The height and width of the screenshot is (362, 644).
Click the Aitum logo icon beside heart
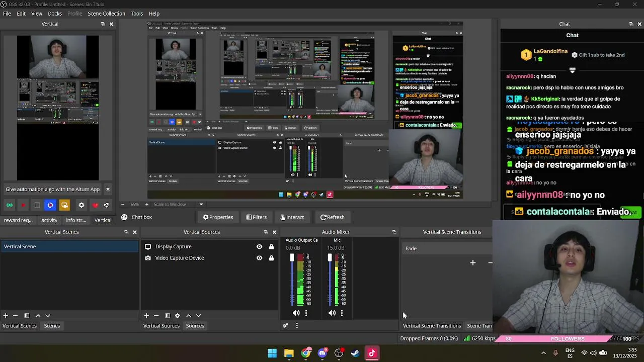point(106,205)
